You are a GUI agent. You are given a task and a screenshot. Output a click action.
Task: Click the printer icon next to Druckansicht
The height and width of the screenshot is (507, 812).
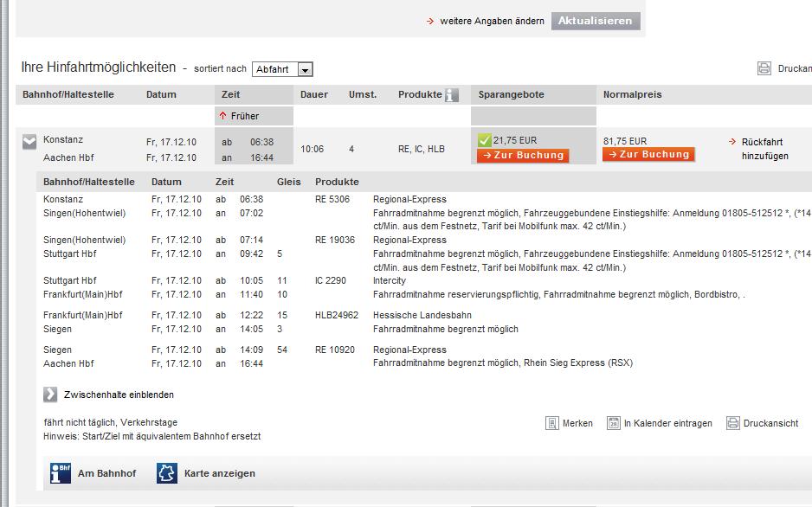tap(733, 423)
